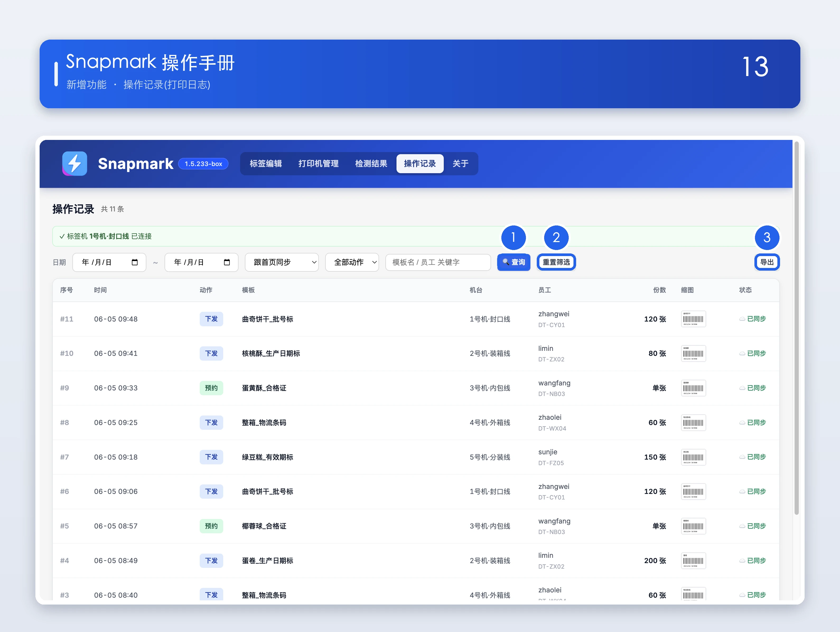The height and width of the screenshot is (632, 840).
Task: Click the 机台 column header
Action: [x=476, y=290]
